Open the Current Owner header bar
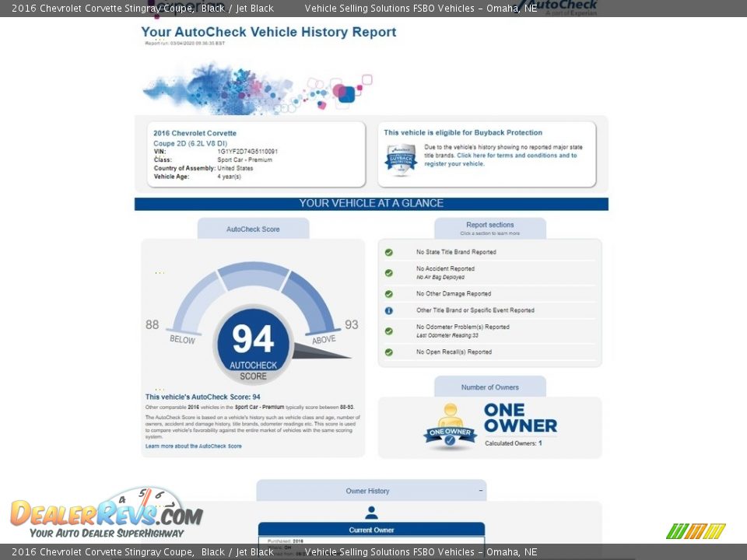 pyautogui.click(x=371, y=530)
